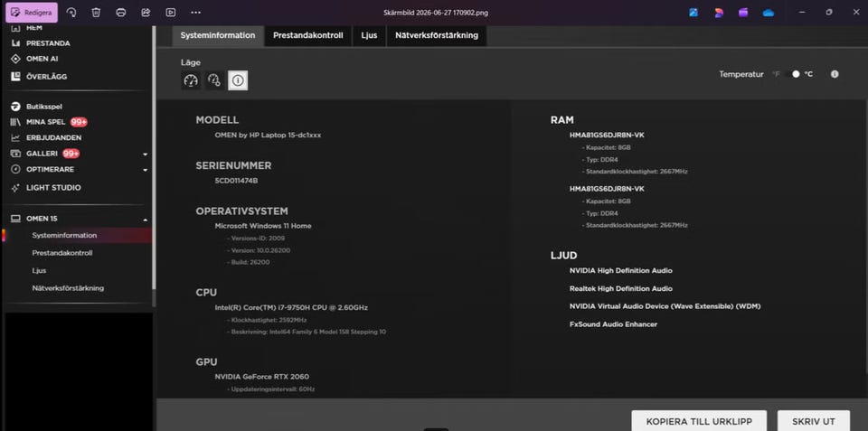The height and width of the screenshot is (431, 868).
Task: Click the KOPIERA TILL URKLIPP button
Action: click(x=699, y=422)
